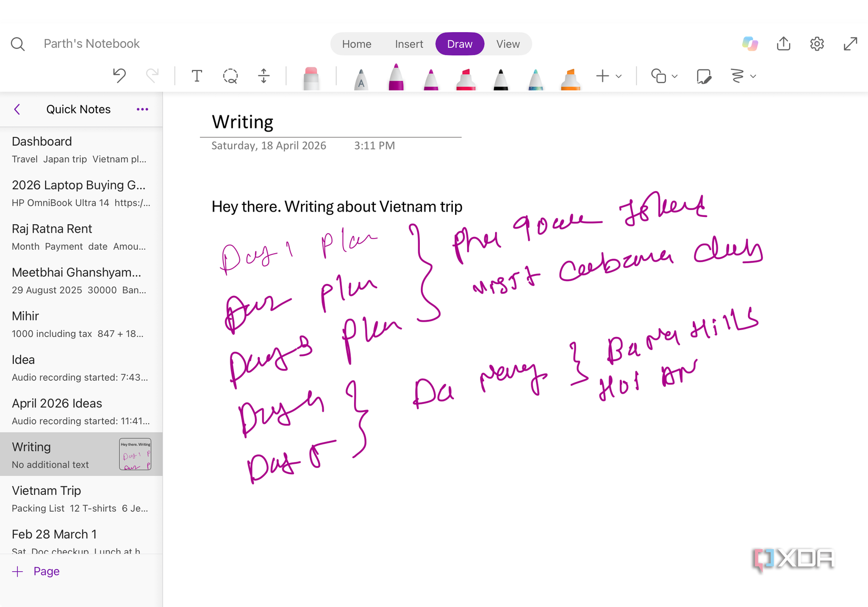
Task: Open the Vietnam Trip page
Action: pyautogui.click(x=81, y=499)
